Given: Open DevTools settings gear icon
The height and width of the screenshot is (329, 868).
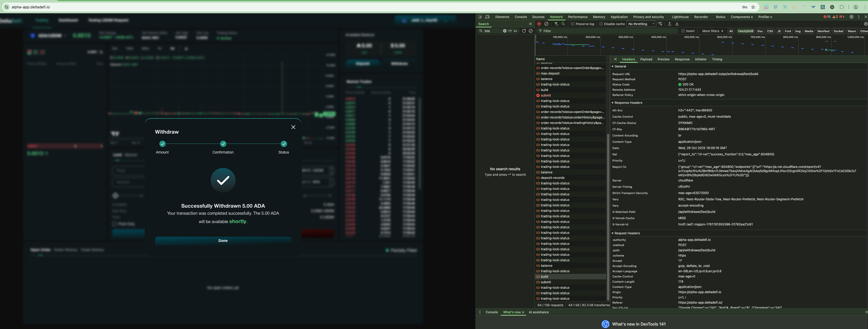Looking at the screenshot, I should (852, 17).
